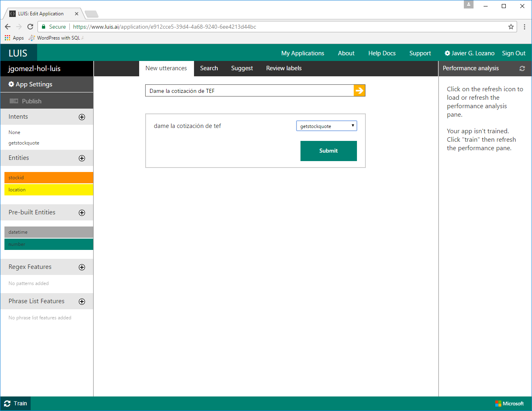Image resolution: width=532 pixels, height=411 pixels.
Task: Click the utterance text input field
Action: tap(249, 90)
